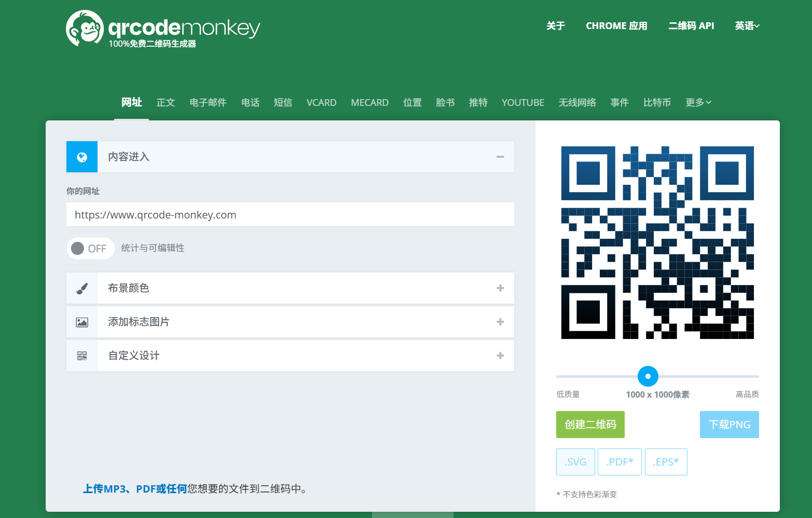Click the qrcodemonkey monkey logo
Screen dimensions: 812x518
pos(85,28)
